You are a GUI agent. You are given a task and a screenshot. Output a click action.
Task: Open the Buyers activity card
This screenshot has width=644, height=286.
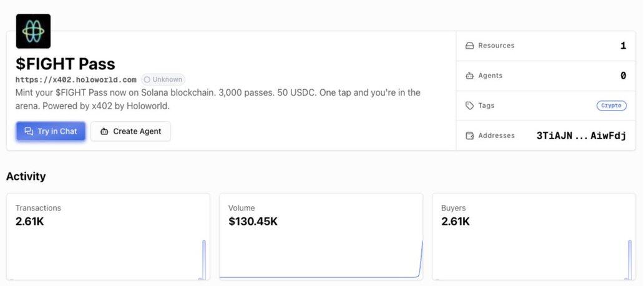(x=534, y=236)
